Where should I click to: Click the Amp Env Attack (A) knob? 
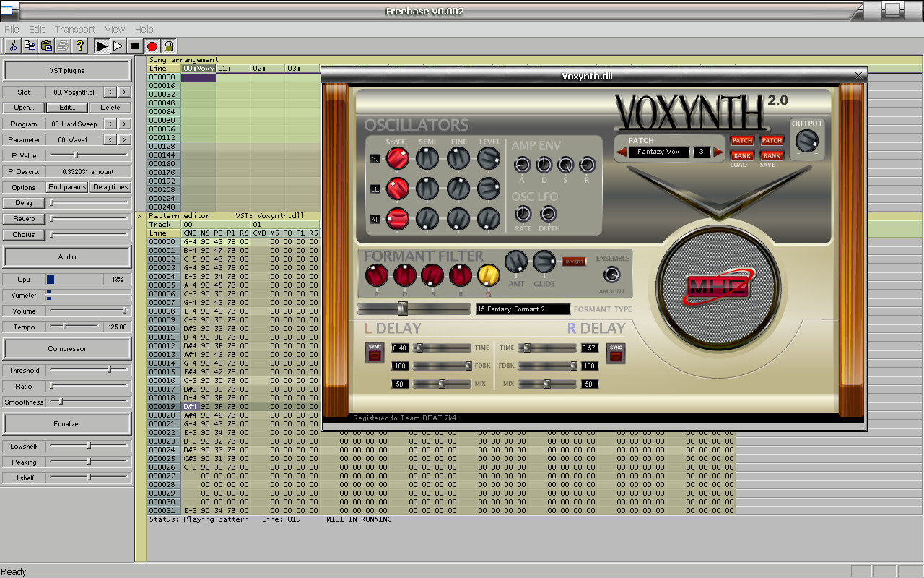pos(522,165)
